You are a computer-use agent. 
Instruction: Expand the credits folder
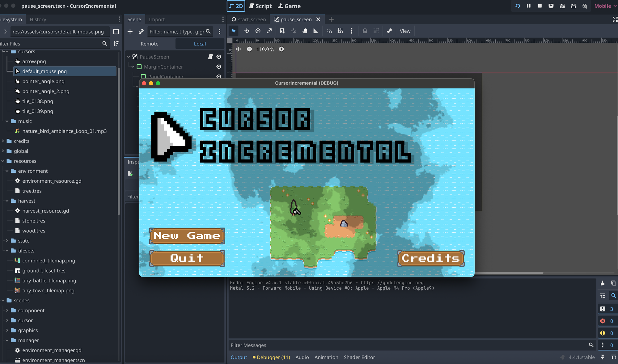pyautogui.click(x=3, y=141)
